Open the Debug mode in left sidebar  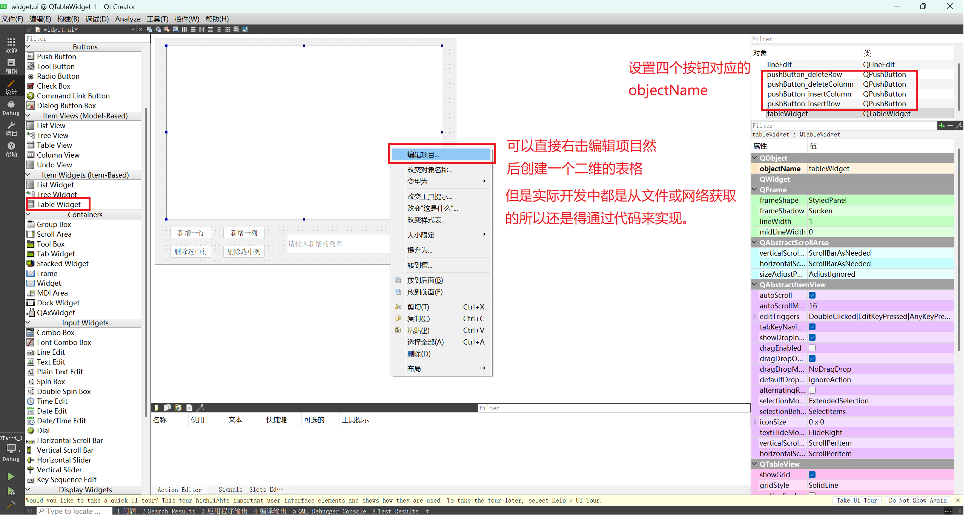coord(11,108)
